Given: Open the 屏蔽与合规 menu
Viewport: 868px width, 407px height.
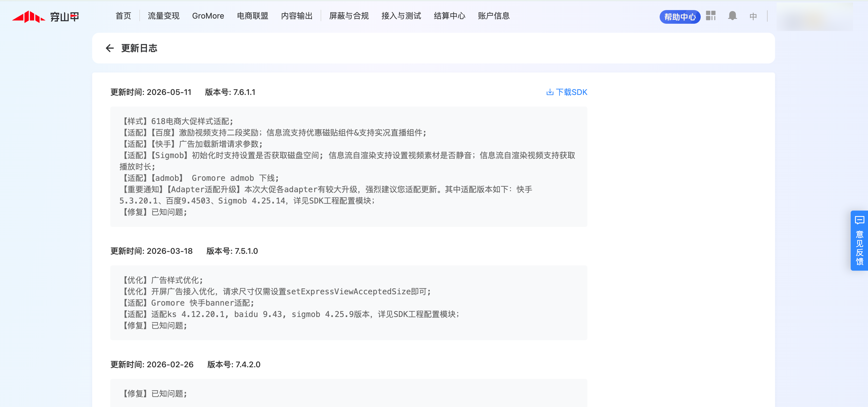Looking at the screenshot, I should [349, 16].
